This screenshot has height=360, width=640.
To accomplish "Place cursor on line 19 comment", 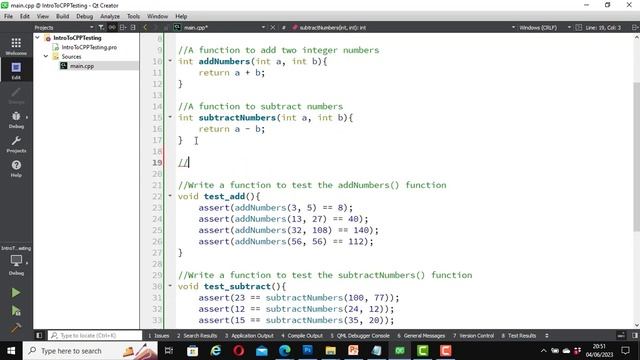I will 183,162.
